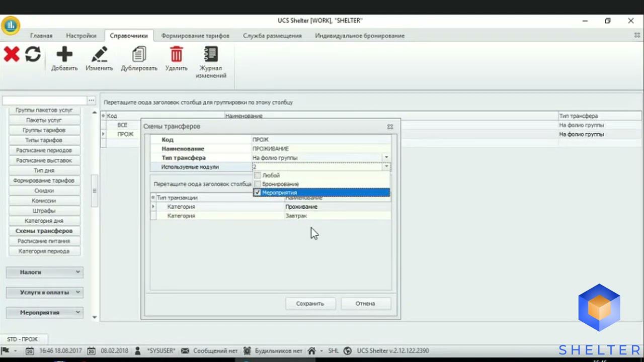Select Категория периода in sidebar
Image resolution: width=644 pixels, height=362 pixels.
click(44, 251)
